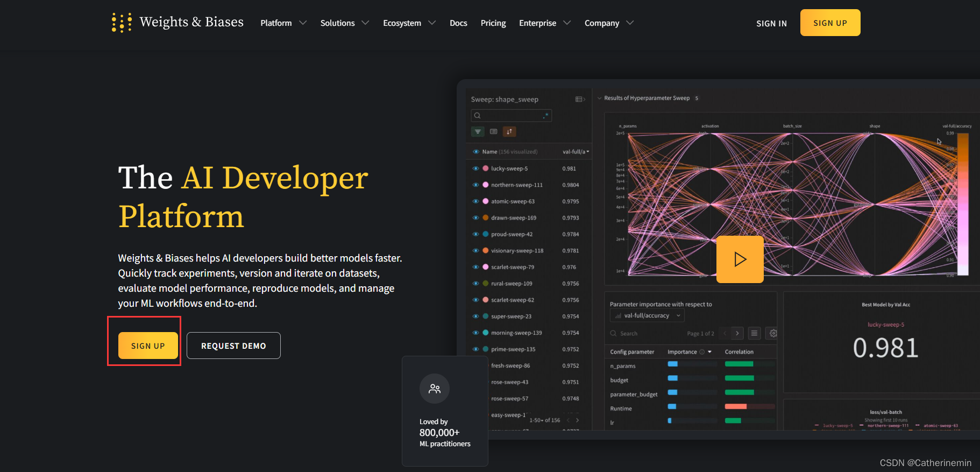Viewport: 980px width, 472px height.
Task: Click the lucky-sweep-5 best model link
Action: (886, 325)
